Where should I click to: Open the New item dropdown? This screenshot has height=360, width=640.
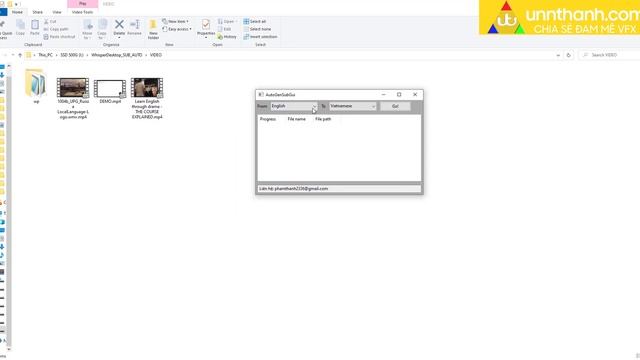[176, 21]
